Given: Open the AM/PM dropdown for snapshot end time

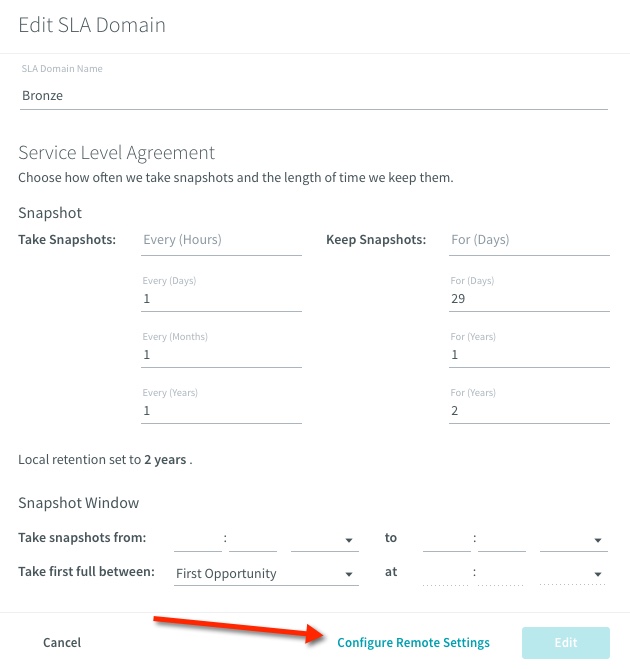Looking at the screenshot, I should click(574, 539).
